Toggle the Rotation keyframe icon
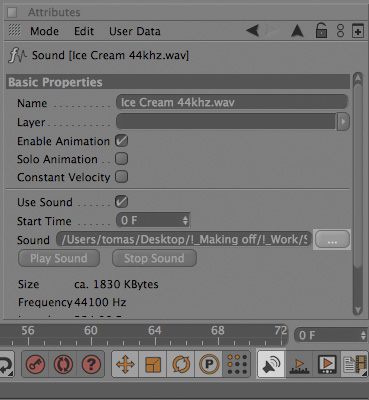Image resolution: width=369 pixels, height=400 pixels. pos(181,364)
